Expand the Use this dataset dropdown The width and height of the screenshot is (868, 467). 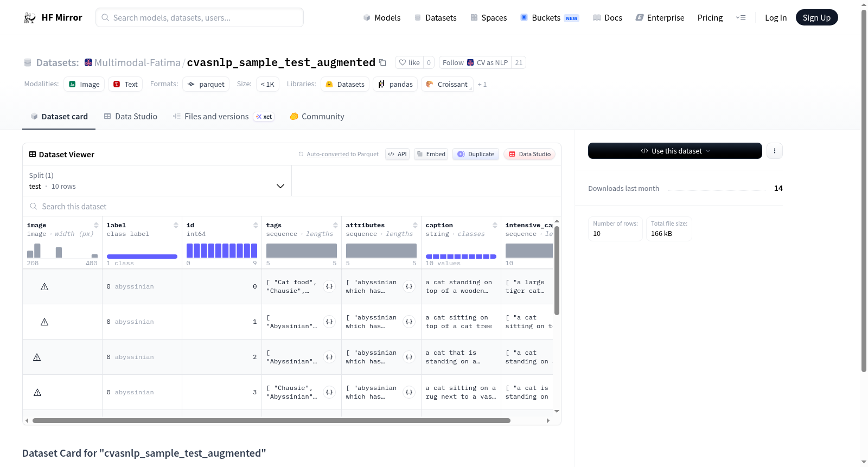point(675,151)
